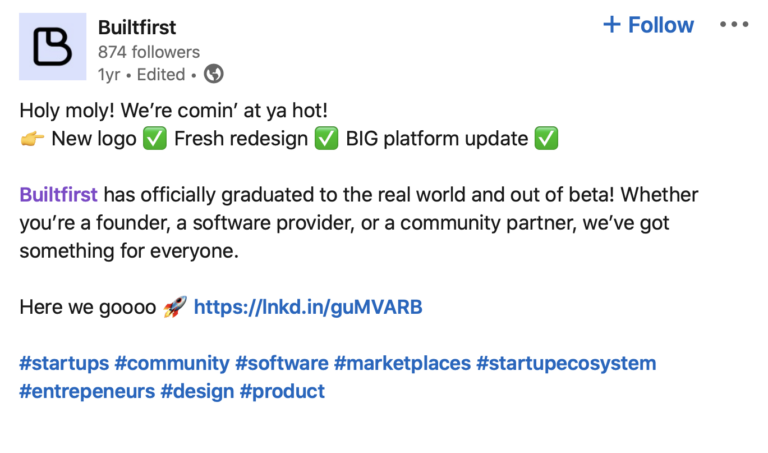
Task: Click the Builtfirst logo avatar
Action: pyautogui.click(x=52, y=47)
